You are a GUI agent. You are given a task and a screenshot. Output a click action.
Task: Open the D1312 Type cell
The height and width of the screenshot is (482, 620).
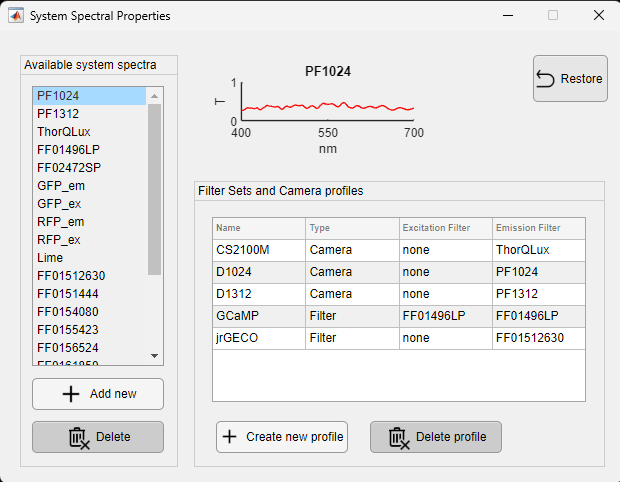(x=352, y=294)
